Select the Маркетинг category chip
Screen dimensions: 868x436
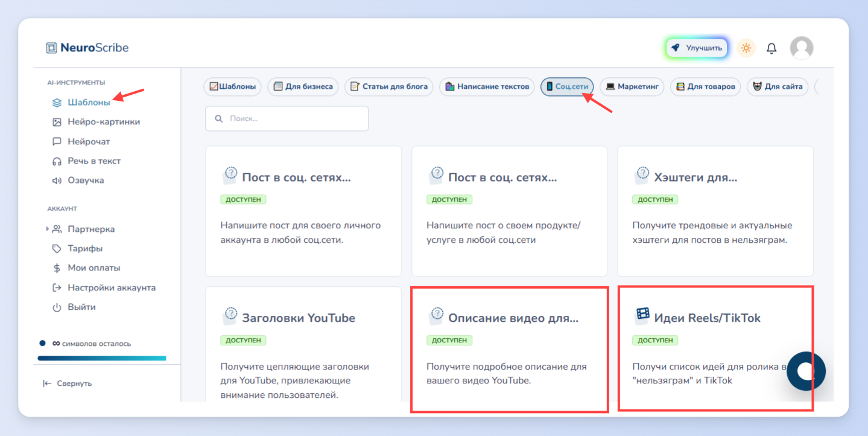(632, 86)
